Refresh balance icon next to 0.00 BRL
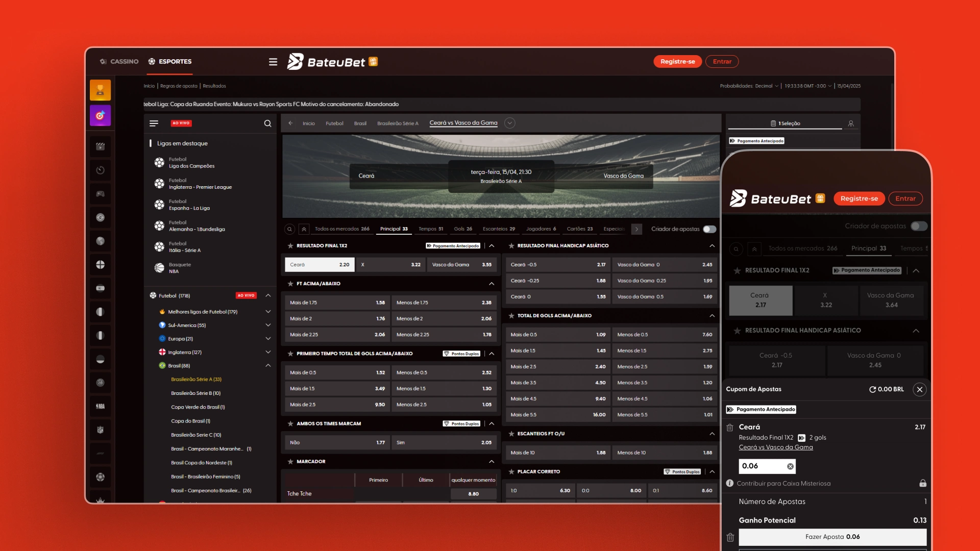This screenshot has width=980, height=551. coord(872,389)
